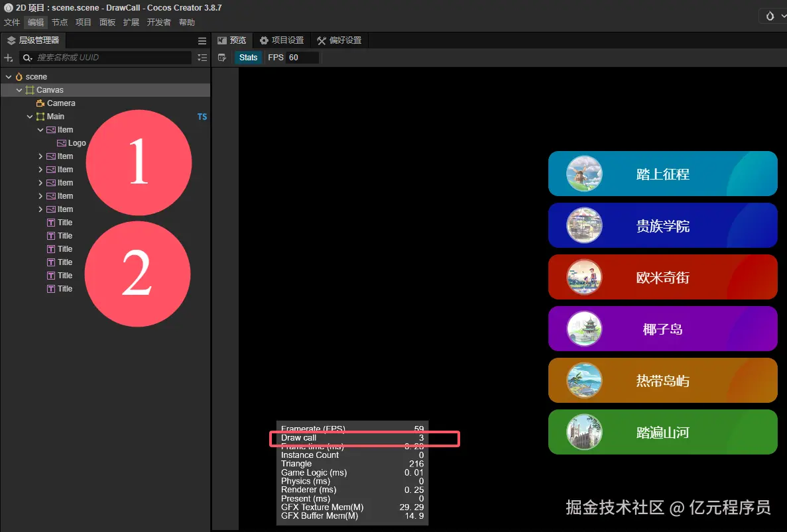The height and width of the screenshot is (532, 787).
Task: Click the Present (ms) stat row
Action: click(352, 499)
